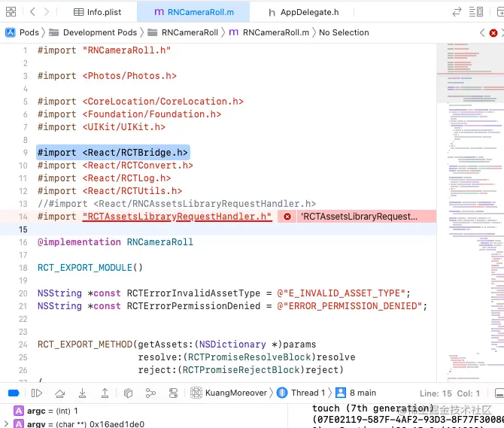This screenshot has height=428, width=504.
Task: Open the debug view hierarchy
Action: click(x=128, y=393)
